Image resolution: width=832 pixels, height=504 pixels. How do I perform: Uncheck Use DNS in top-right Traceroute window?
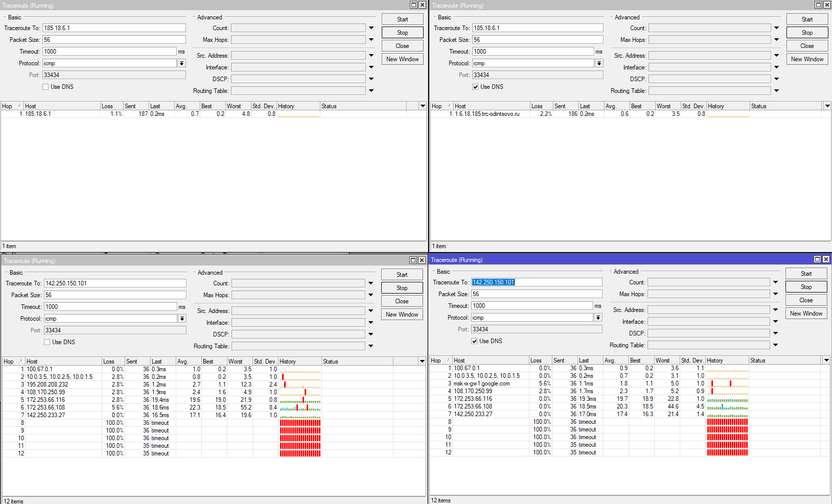pos(475,87)
